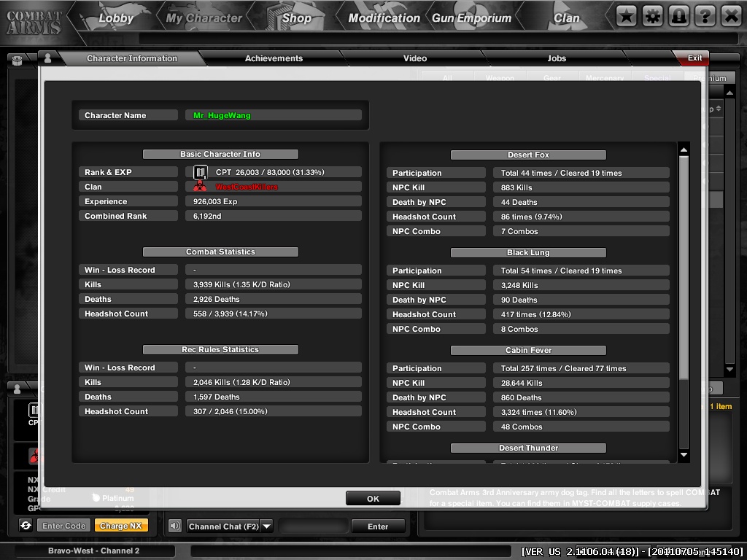Click the Total 54 times participation value
Screen dimensions: 747x560
561,271
